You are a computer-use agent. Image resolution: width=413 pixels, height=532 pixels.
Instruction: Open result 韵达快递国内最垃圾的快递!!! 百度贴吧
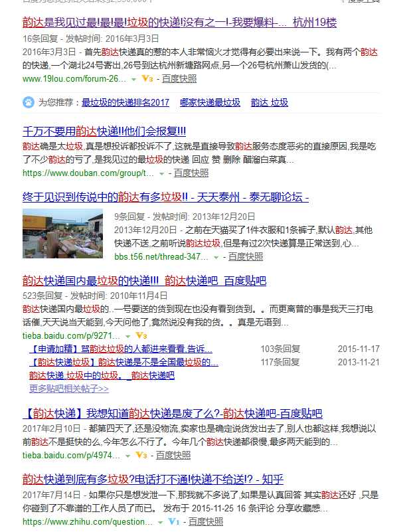coord(145,281)
